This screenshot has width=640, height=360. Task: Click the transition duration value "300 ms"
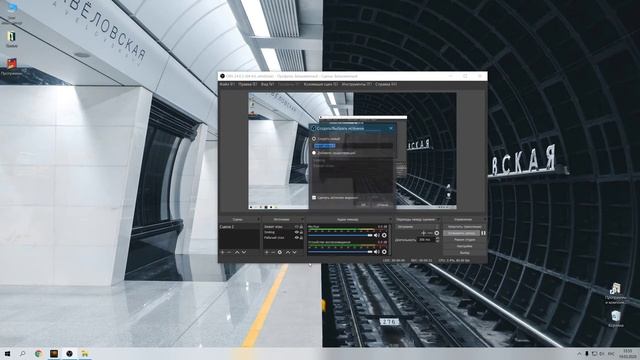[x=426, y=240]
